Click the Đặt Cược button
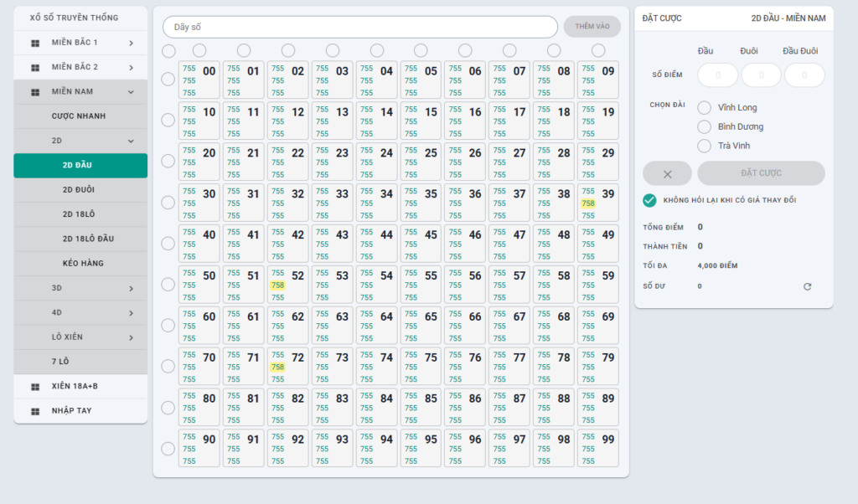This screenshot has width=858, height=504. 761,173
